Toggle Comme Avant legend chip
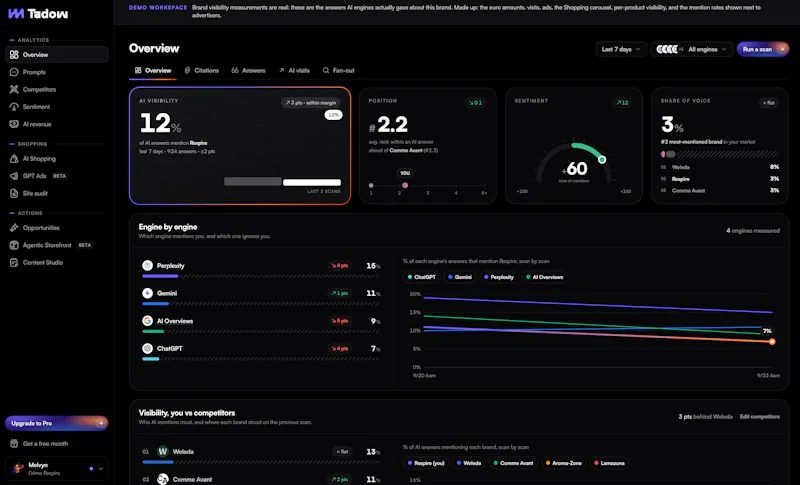 [513, 463]
